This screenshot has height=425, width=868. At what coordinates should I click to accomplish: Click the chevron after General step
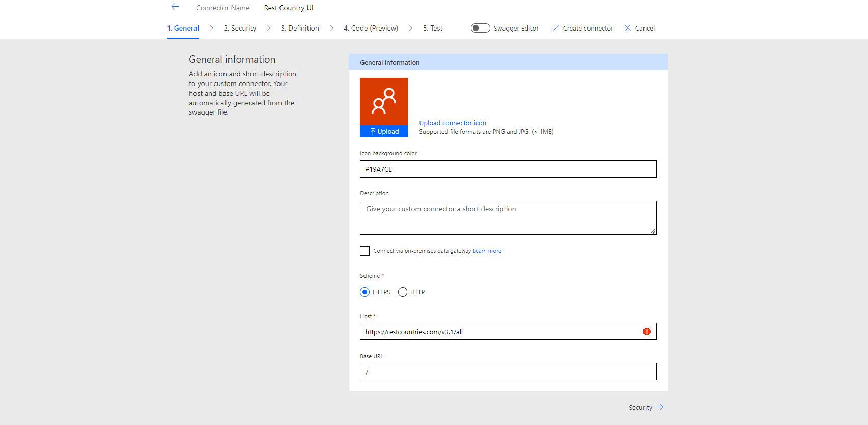pyautogui.click(x=211, y=28)
